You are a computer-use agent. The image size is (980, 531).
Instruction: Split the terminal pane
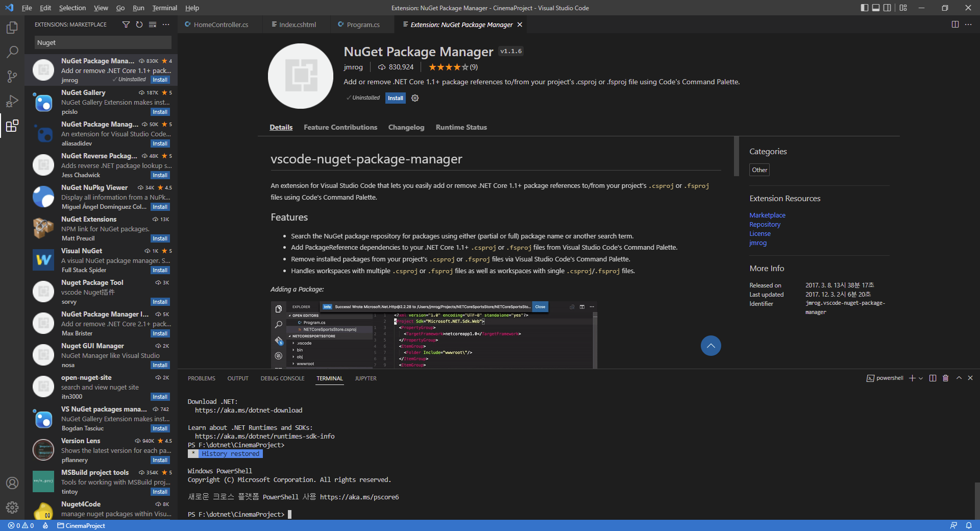click(x=933, y=378)
